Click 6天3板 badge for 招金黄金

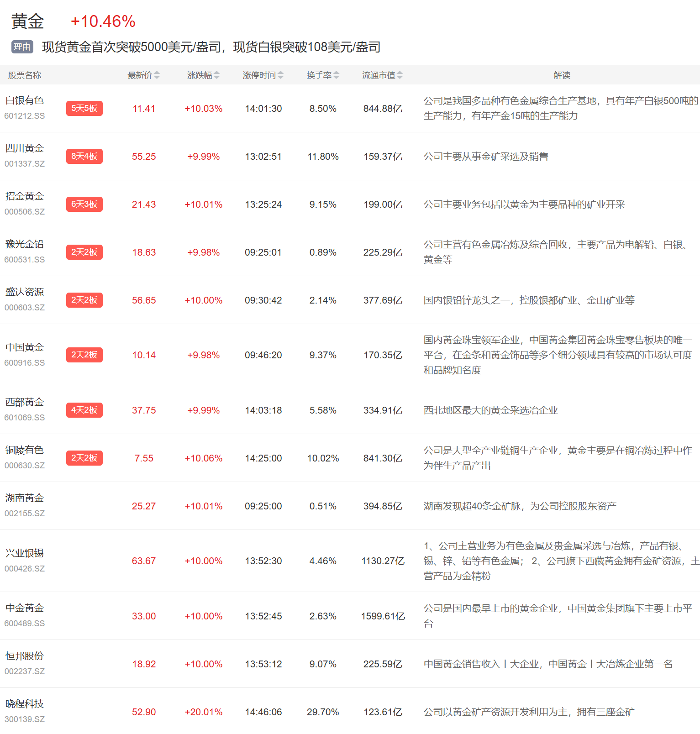pos(84,204)
